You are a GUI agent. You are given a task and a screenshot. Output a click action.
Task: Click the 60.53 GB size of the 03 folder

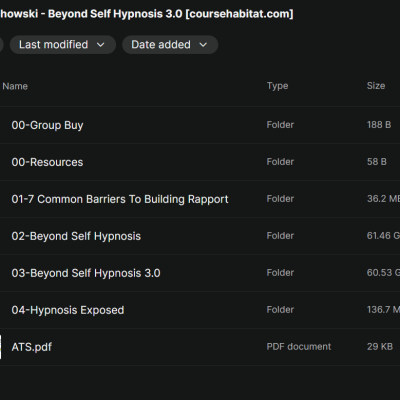coord(383,273)
